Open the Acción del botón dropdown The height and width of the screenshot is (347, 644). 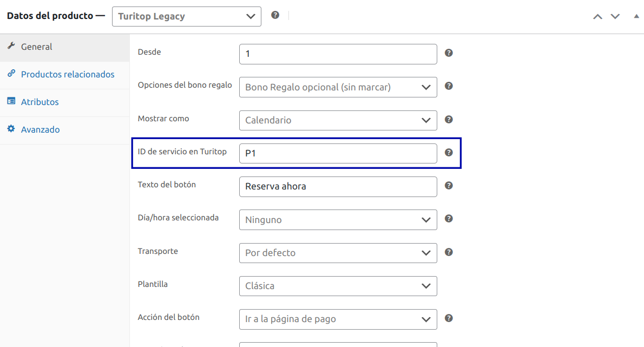[x=338, y=319]
